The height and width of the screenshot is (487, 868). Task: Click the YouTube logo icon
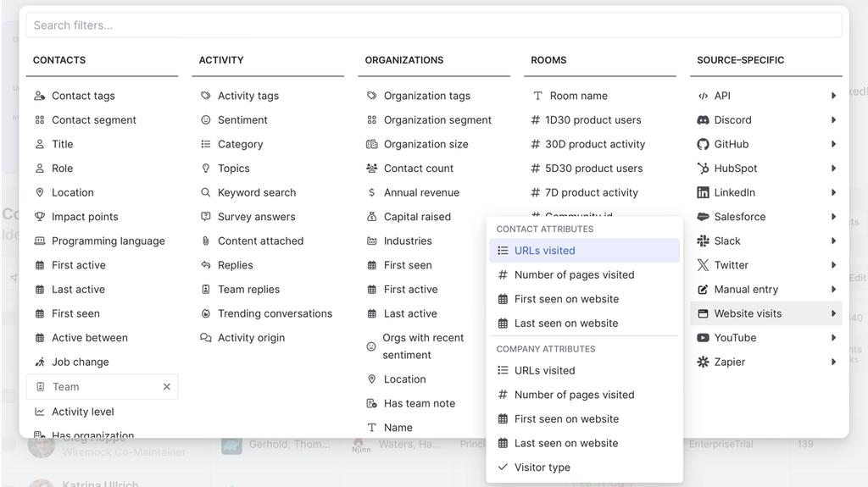point(703,337)
